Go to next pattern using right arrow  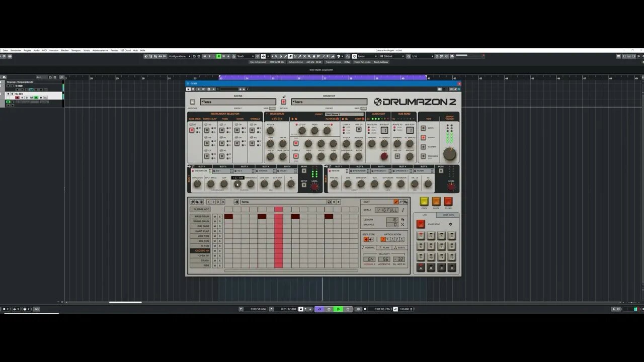(339, 202)
